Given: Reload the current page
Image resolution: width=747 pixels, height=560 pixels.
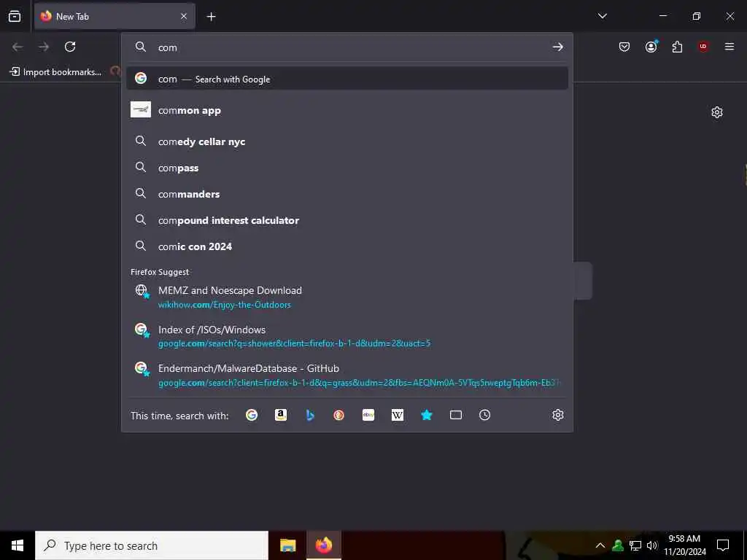Looking at the screenshot, I should click(x=70, y=47).
